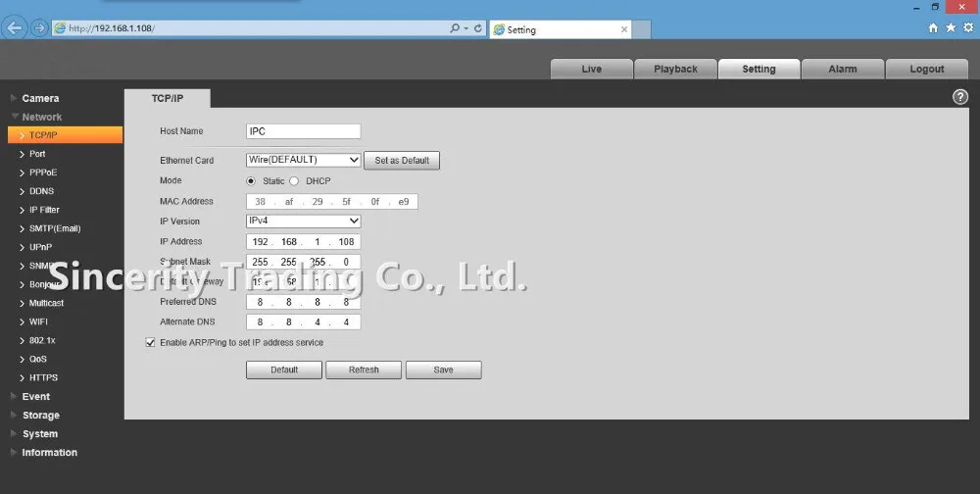This screenshot has height=494, width=980.
Task: Select the Static mode radio button
Action: coord(251,181)
